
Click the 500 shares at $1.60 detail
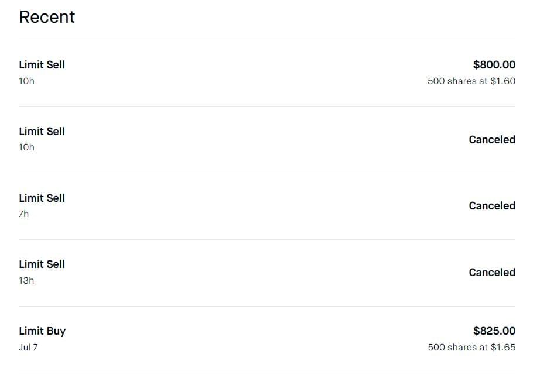click(x=471, y=81)
